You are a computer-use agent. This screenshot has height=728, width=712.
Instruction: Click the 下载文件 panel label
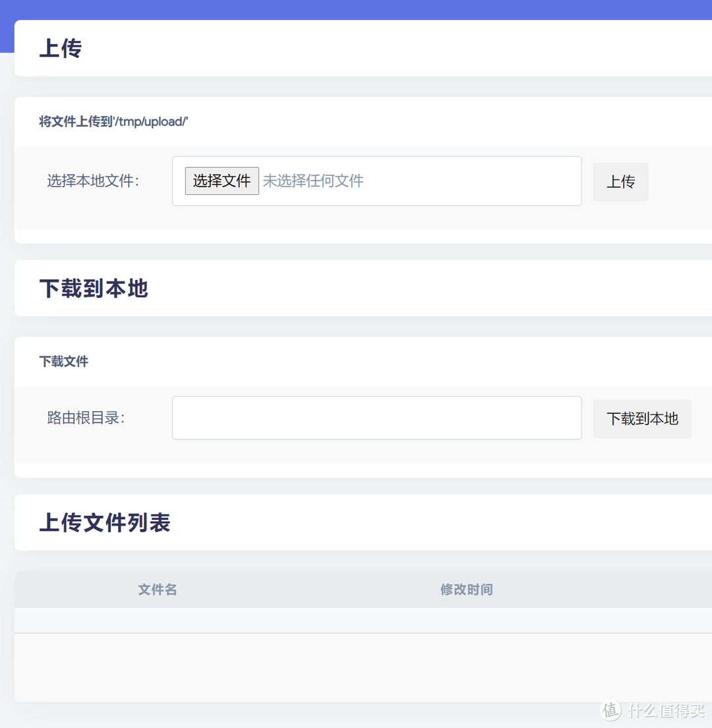(63, 361)
